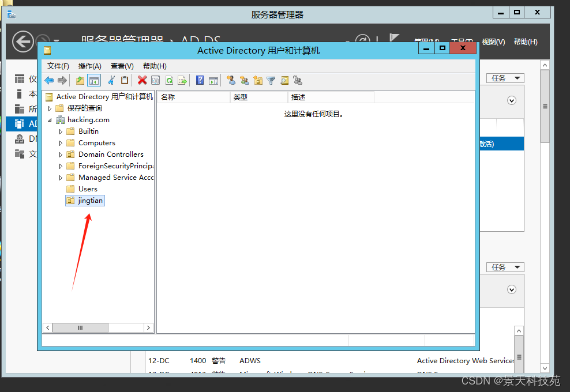Click the Cut scissors toolbar icon

111,80
